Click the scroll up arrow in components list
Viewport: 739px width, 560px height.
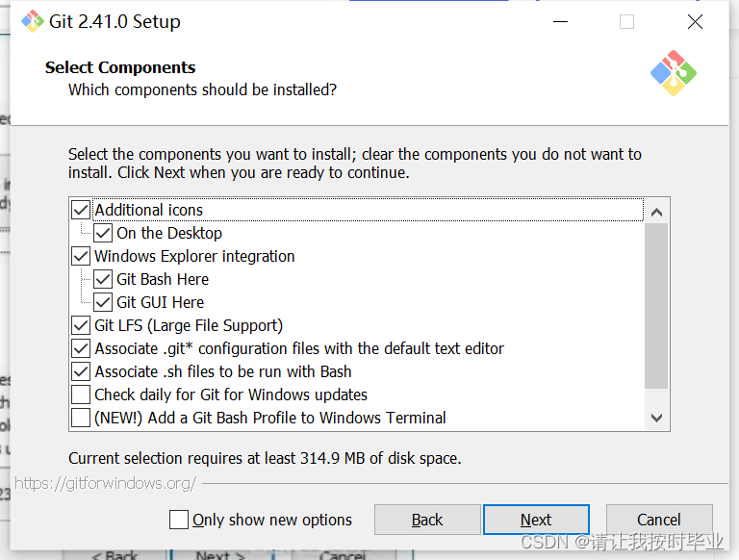click(x=656, y=212)
